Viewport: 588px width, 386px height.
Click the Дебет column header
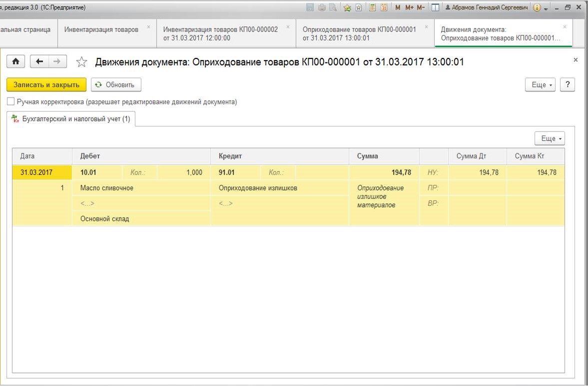click(x=141, y=156)
